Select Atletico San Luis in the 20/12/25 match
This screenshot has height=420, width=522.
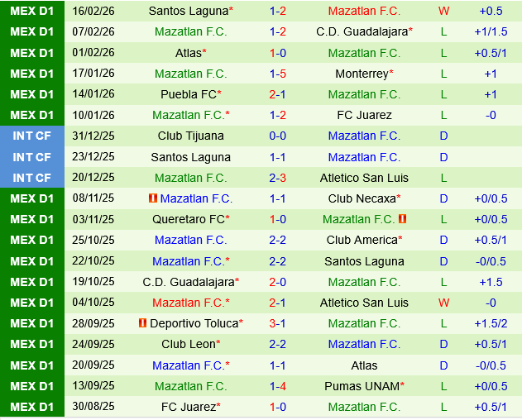click(x=364, y=178)
